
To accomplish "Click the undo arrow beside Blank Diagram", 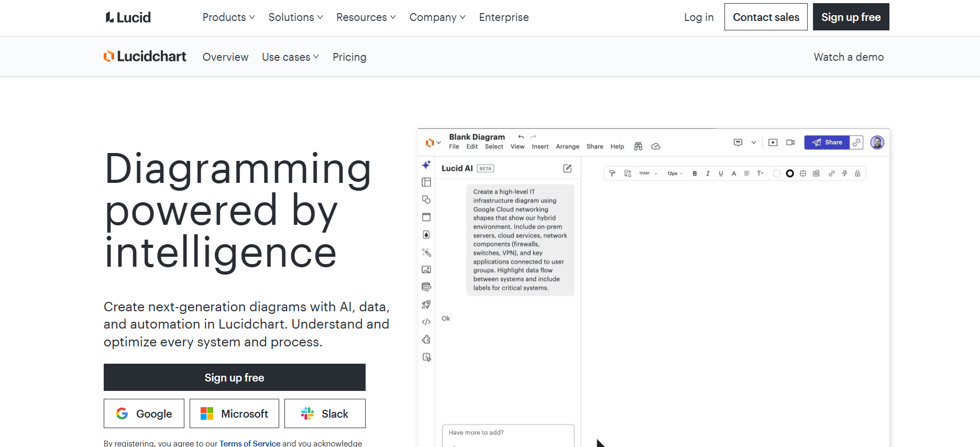I will click(521, 137).
